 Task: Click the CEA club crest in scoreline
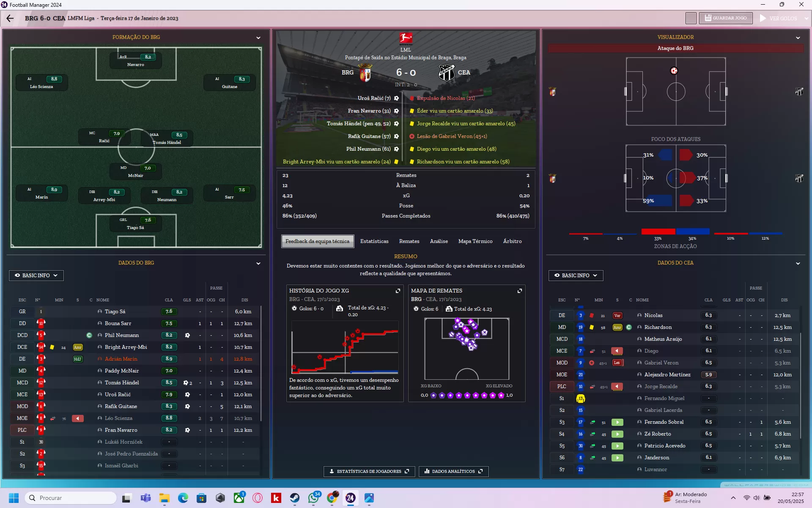click(446, 72)
